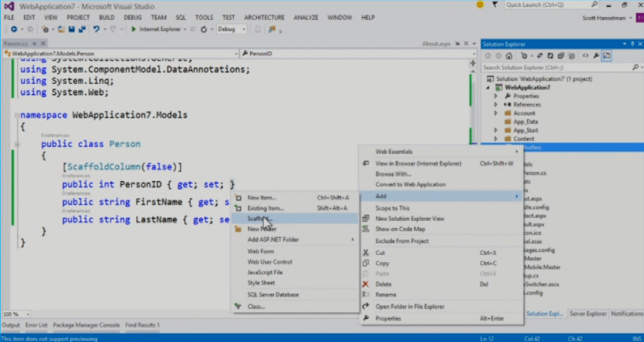
Task: Open the Output panel tab
Action: point(11,325)
